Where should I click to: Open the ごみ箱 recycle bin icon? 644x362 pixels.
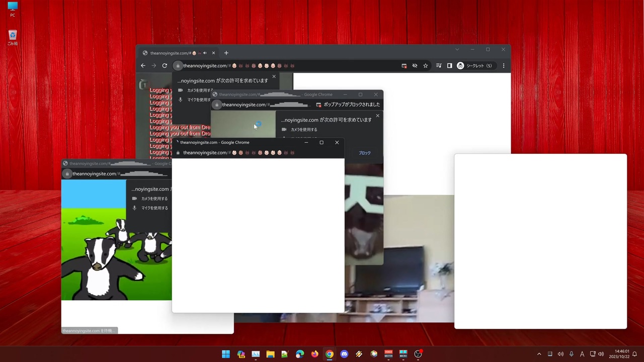pyautogui.click(x=13, y=38)
